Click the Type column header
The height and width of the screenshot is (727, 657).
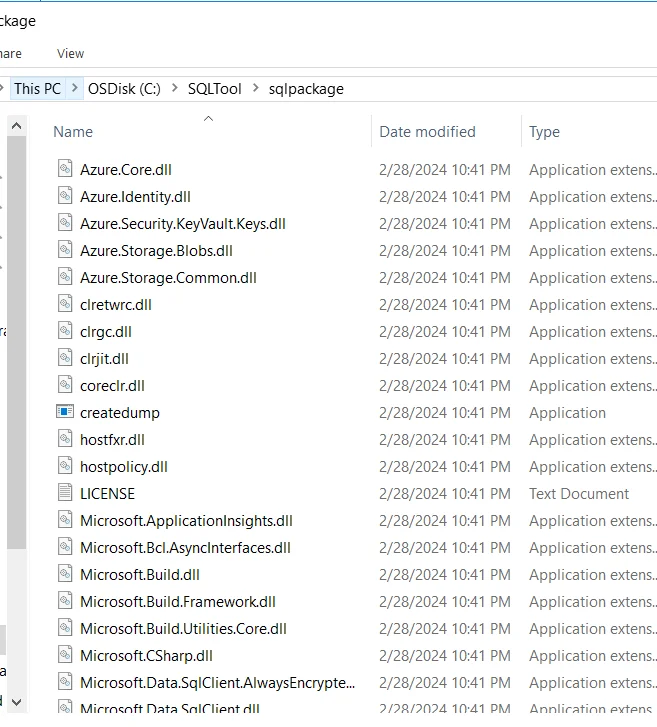(x=545, y=132)
